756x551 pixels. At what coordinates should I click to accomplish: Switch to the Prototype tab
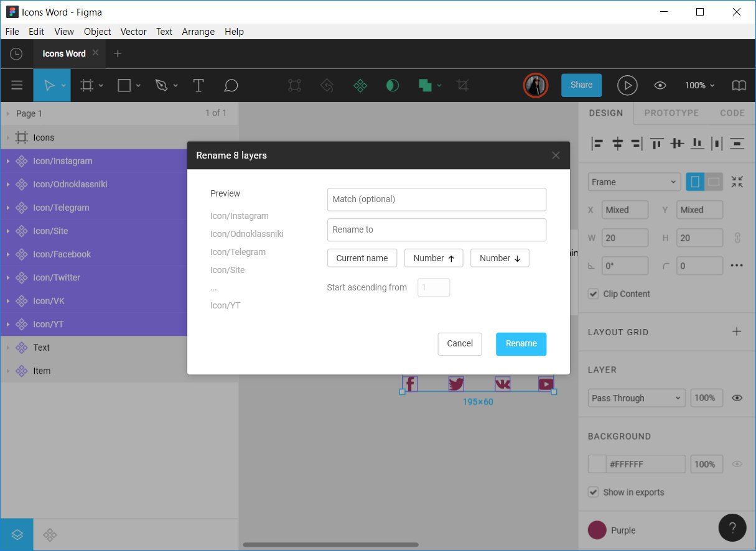(x=671, y=113)
